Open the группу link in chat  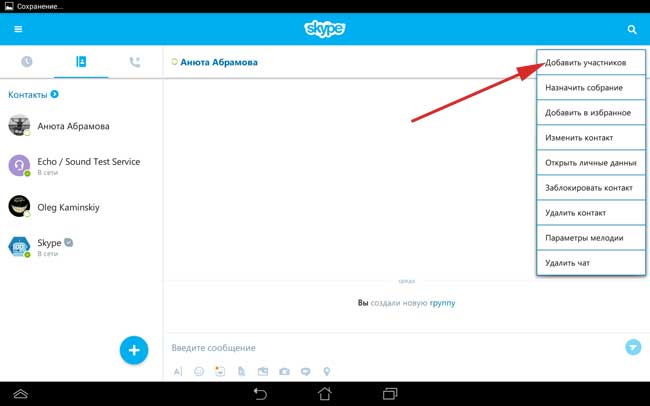pyautogui.click(x=442, y=302)
